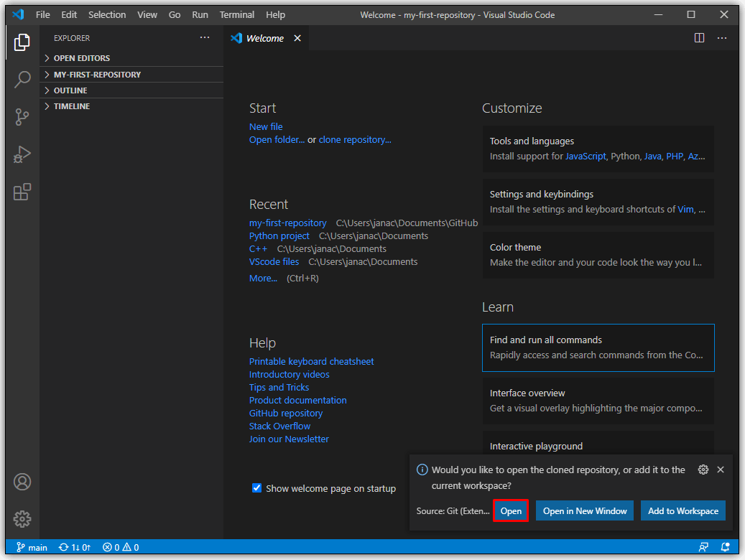
Task: Click Add to Workspace button
Action: (682, 510)
